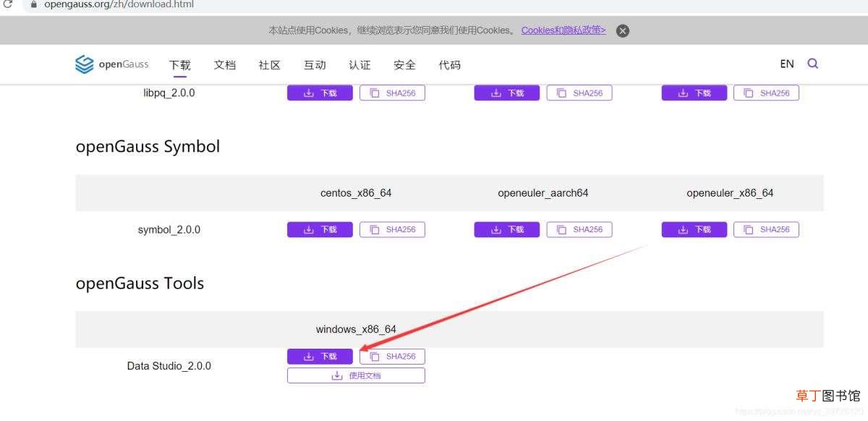Open the 社区 navigation menu

click(x=270, y=65)
